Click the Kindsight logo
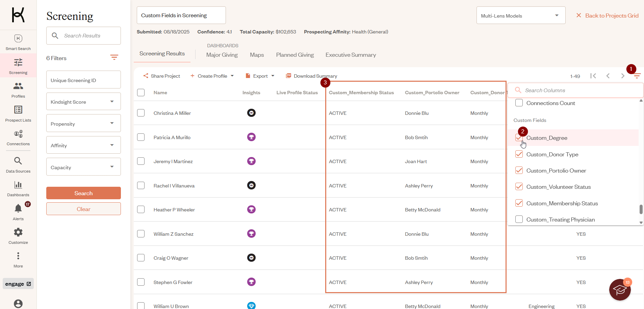The width and height of the screenshot is (644, 309). (x=18, y=15)
